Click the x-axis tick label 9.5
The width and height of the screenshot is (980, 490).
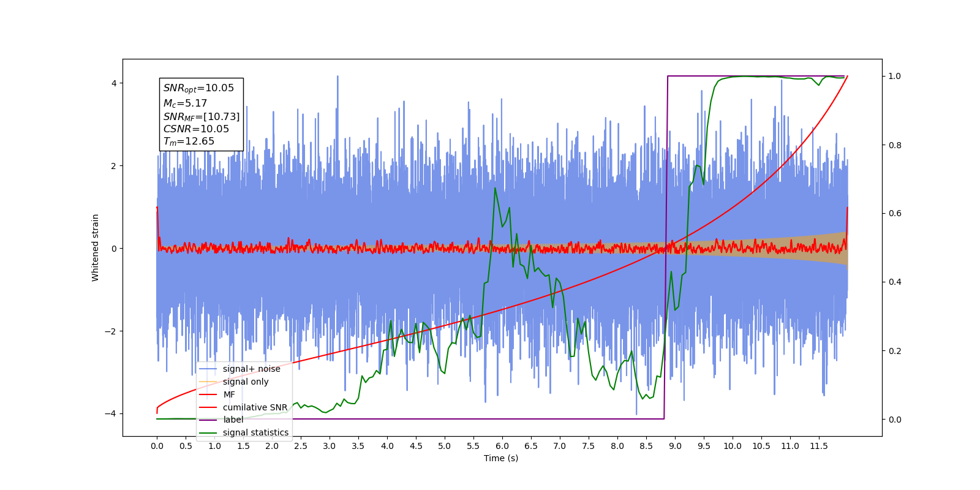(x=704, y=446)
